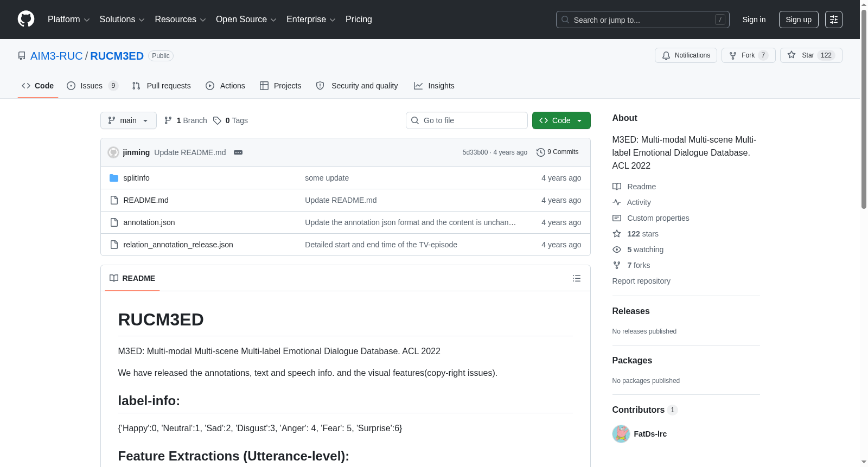Go to the GitHub homepage logo
The image size is (868, 467).
(26, 20)
